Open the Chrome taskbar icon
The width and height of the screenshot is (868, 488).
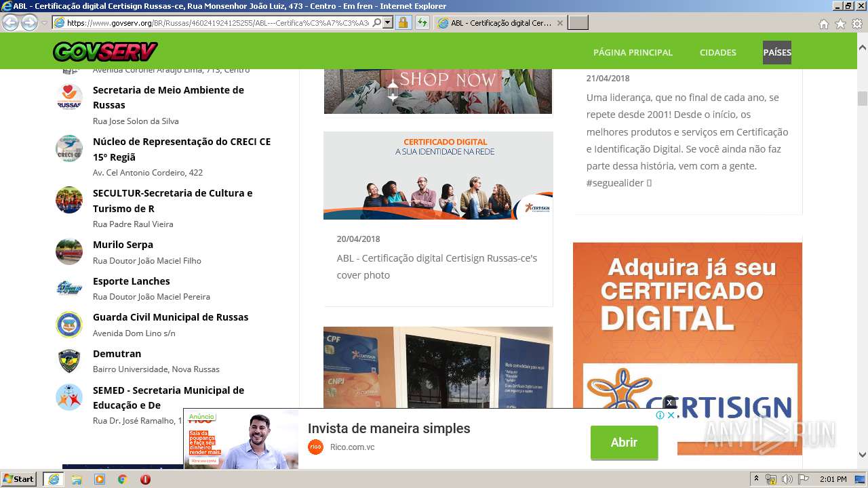(x=123, y=479)
